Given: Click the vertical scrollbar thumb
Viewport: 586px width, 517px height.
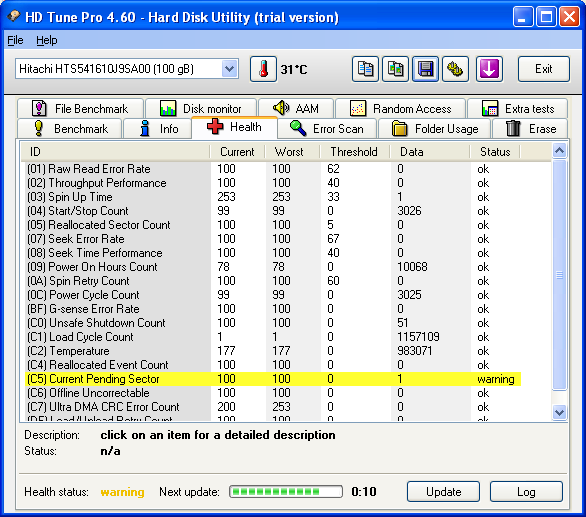Looking at the screenshot, I should (x=559, y=275).
